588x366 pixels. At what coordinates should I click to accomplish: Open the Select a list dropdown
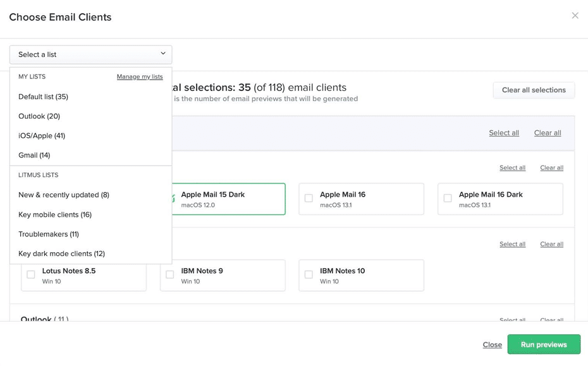click(90, 54)
